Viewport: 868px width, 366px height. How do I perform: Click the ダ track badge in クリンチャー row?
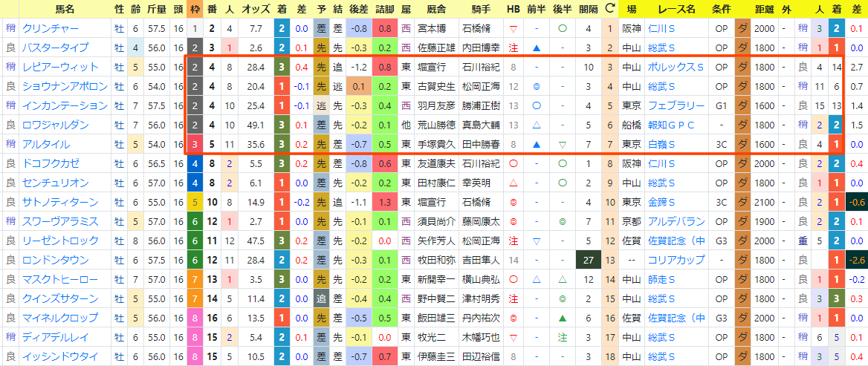coord(742,29)
